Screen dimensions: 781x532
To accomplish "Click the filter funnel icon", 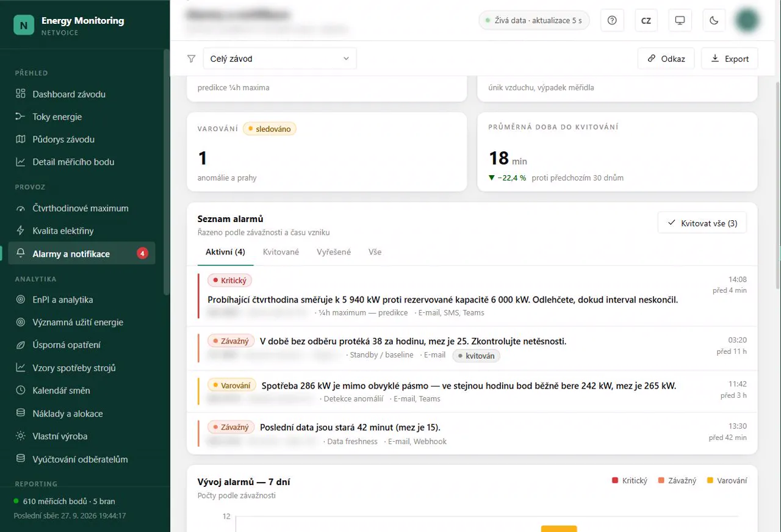I will (192, 59).
